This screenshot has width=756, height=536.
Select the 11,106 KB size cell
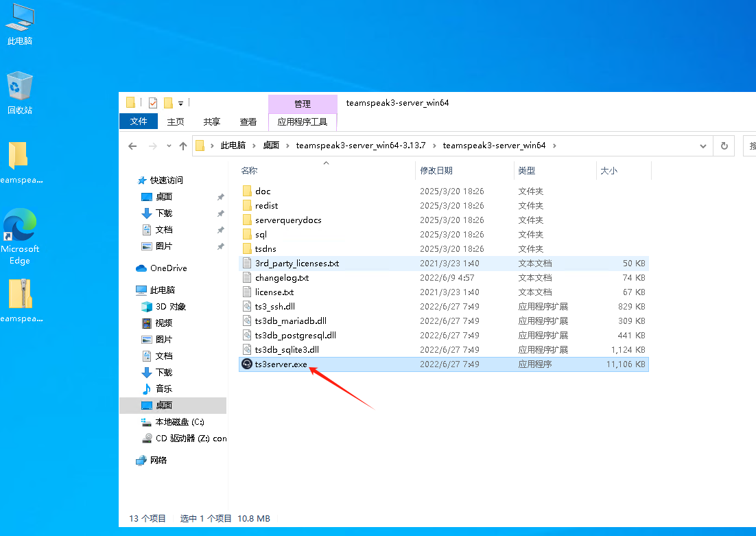point(626,364)
